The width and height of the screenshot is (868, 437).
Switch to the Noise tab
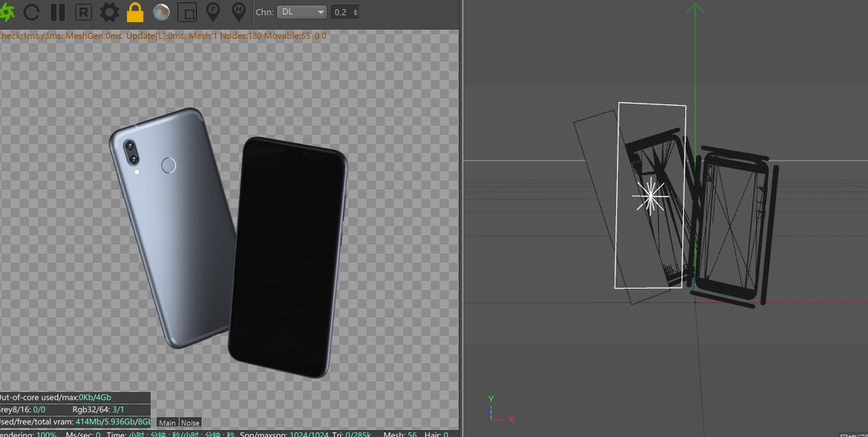pyautogui.click(x=190, y=423)
